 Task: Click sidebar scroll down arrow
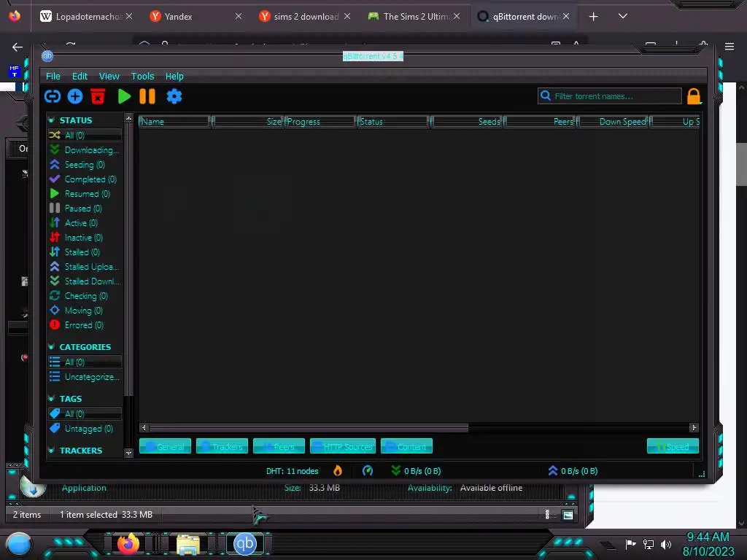128,453
